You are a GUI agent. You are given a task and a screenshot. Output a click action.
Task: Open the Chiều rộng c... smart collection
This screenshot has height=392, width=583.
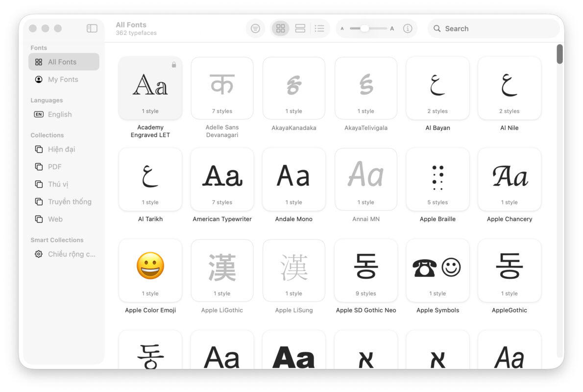[x=64, y=254]
